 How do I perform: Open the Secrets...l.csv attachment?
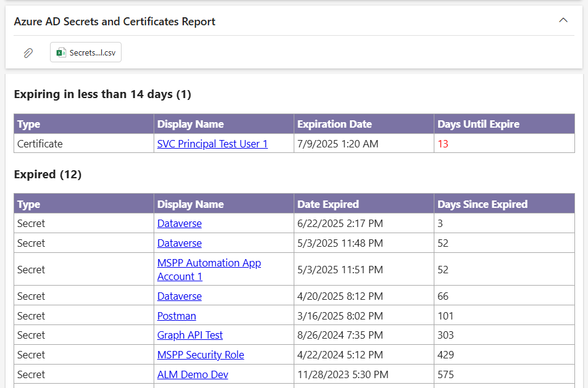point(86,52)
